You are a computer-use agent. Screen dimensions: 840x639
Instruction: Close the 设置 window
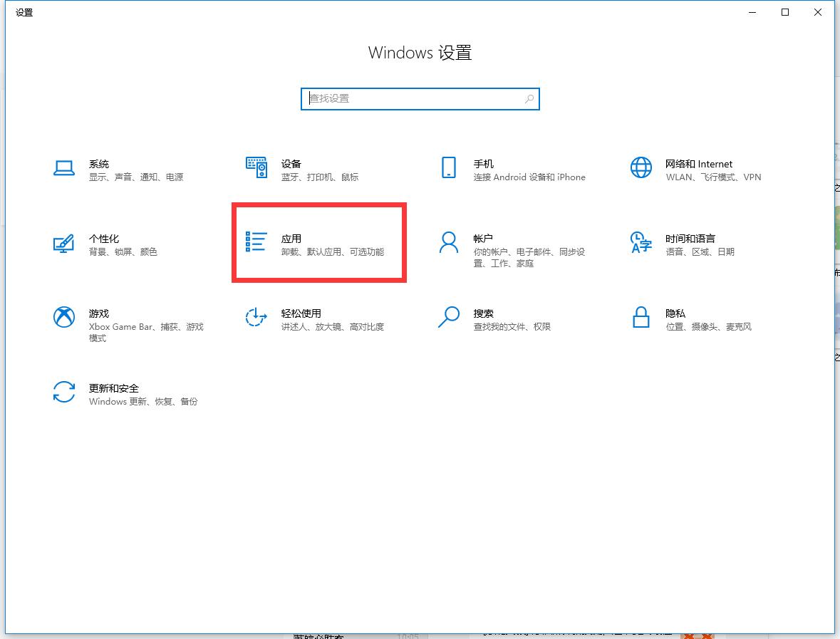pyautogui.click(x=817, y=12)
